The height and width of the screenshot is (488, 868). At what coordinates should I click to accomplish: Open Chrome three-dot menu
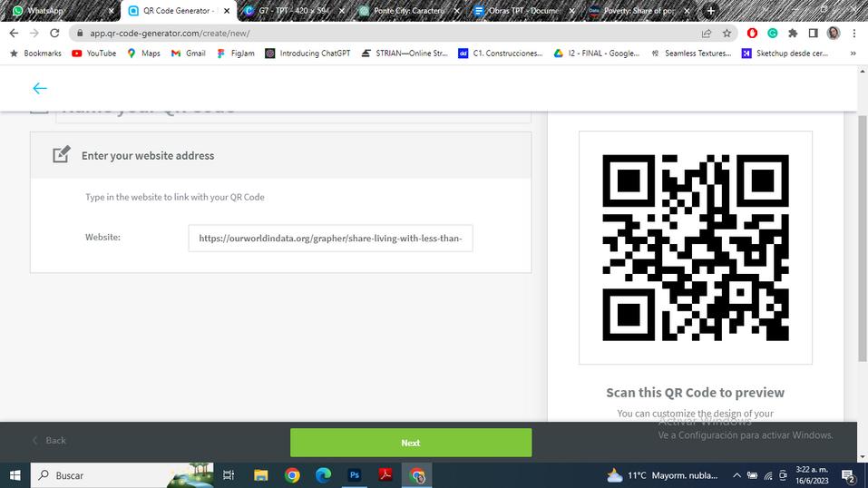[x=854, y=34]
